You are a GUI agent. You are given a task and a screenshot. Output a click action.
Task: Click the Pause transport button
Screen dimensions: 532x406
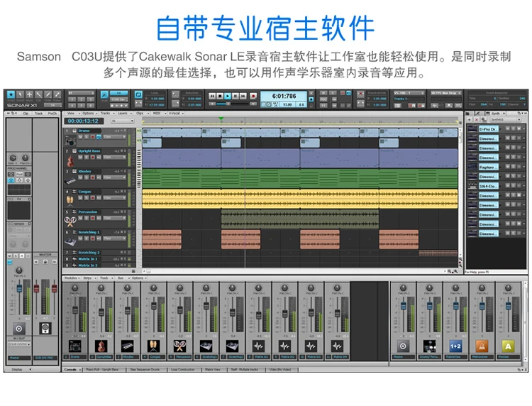pos(235,97)
